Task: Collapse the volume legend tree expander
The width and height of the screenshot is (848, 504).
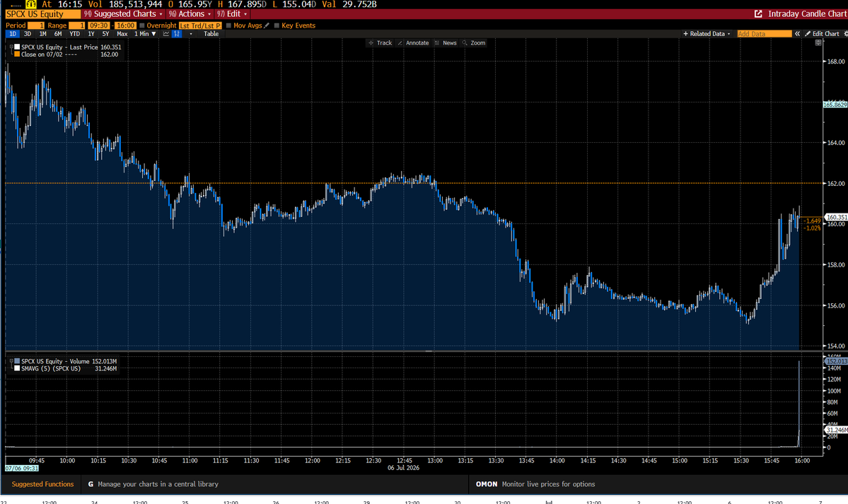Action: click(x=11, y=361)
